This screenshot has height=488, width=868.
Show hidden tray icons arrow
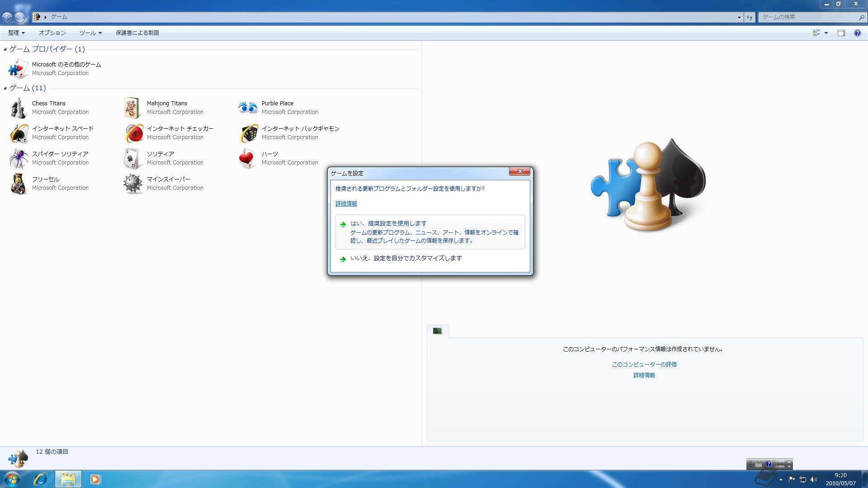tap(781, 479)
